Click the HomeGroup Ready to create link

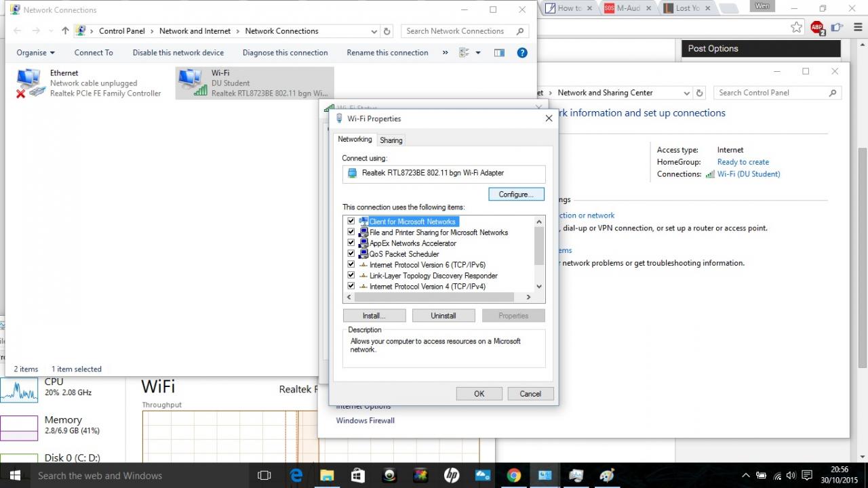pos(743,162)
